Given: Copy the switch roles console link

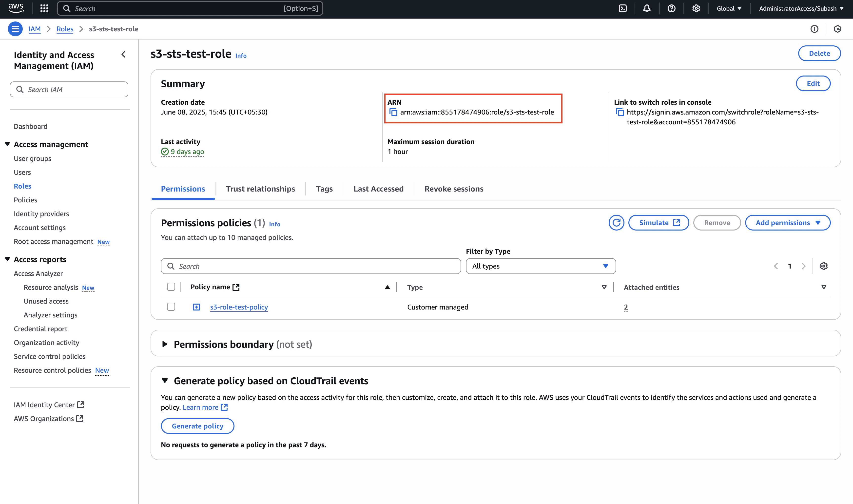Looking at the screenshot, I should tap(620, 112).
